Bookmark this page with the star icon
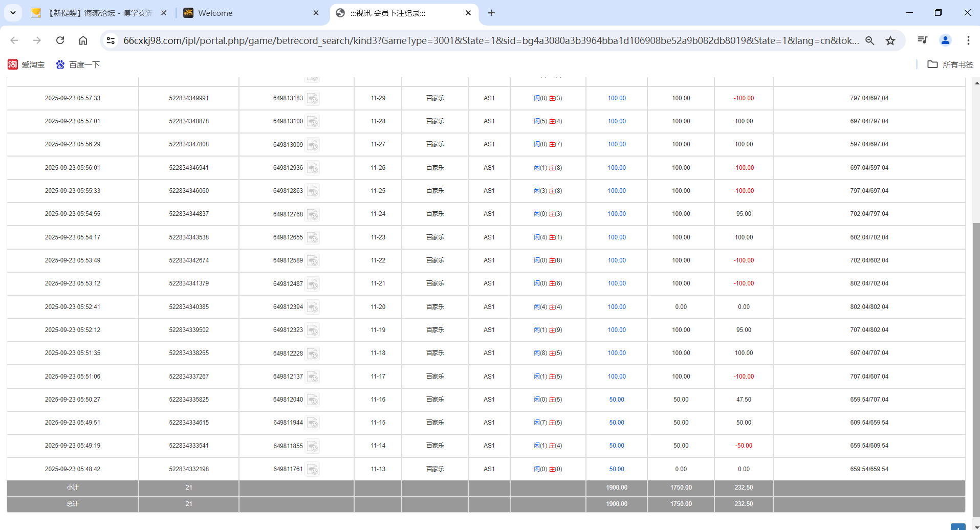This screenshot has height=530, width=980. (890, 40)
